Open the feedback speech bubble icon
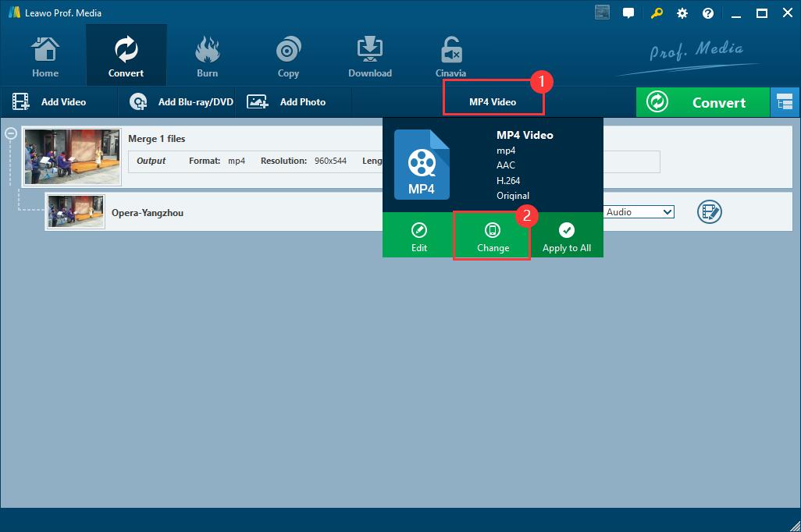The image size is (801, 532). [x=628, y=13]
